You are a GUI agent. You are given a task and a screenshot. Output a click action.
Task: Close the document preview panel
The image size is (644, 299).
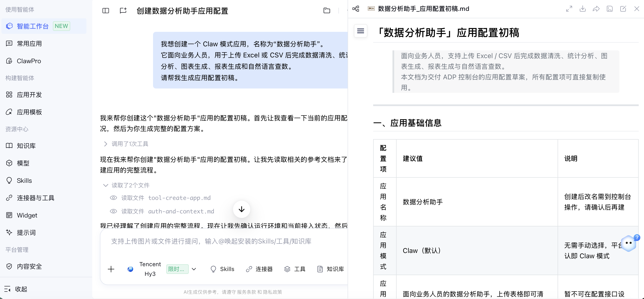pyautogui.click(x=637, y=9)
